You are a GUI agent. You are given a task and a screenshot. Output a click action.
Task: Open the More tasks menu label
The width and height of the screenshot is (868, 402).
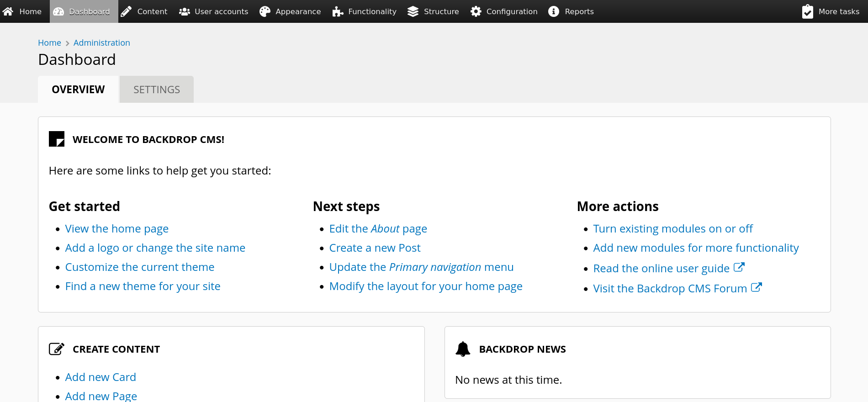(839, 11)
